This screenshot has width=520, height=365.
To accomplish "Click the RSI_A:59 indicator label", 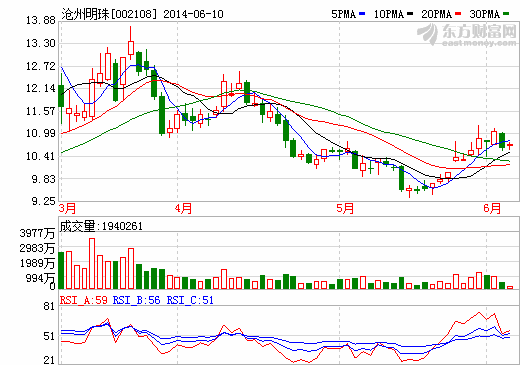I will (84, 300).
